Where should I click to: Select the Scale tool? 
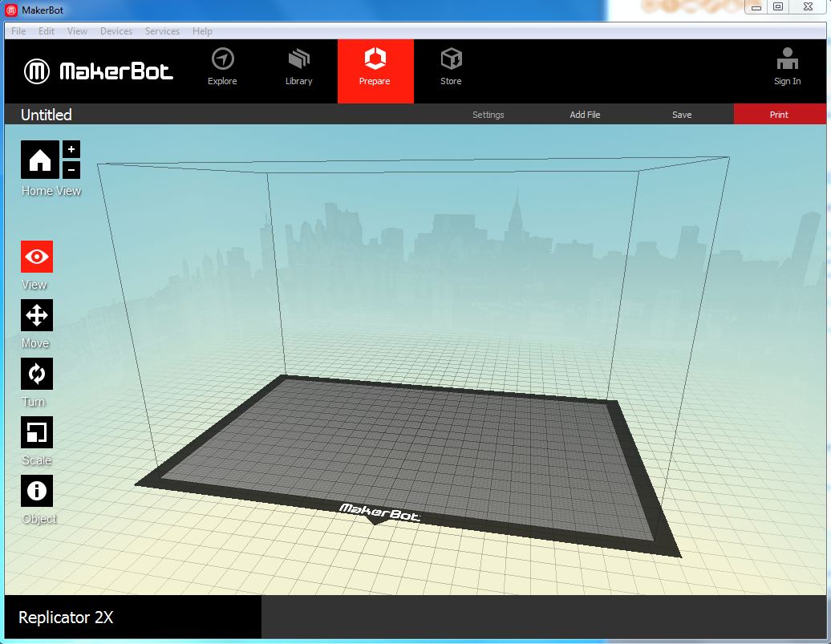(37, 432)
